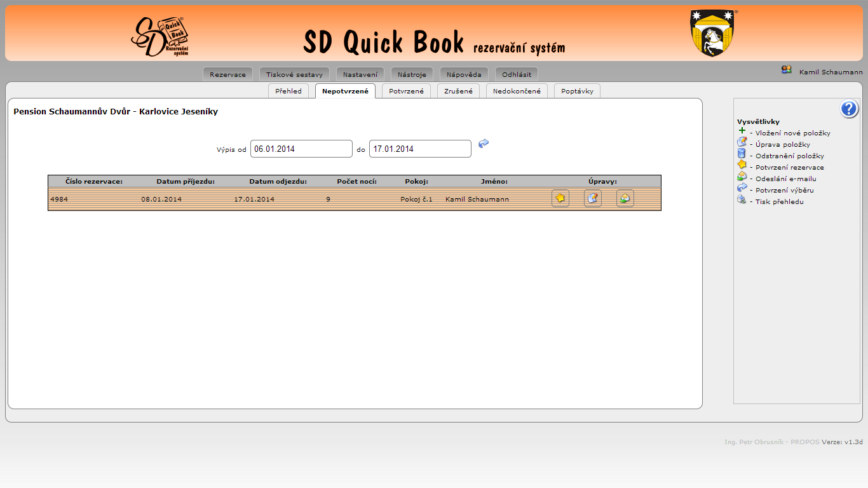
Task: Click the Úpravy column header
Action: 602,181
